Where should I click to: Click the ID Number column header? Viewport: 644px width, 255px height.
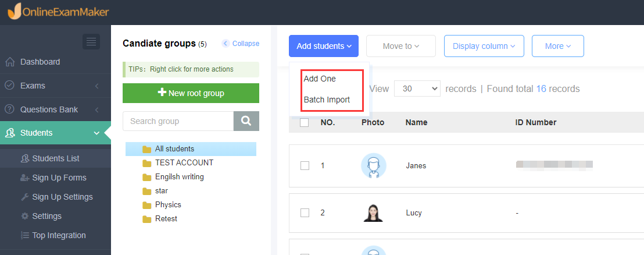536,122
